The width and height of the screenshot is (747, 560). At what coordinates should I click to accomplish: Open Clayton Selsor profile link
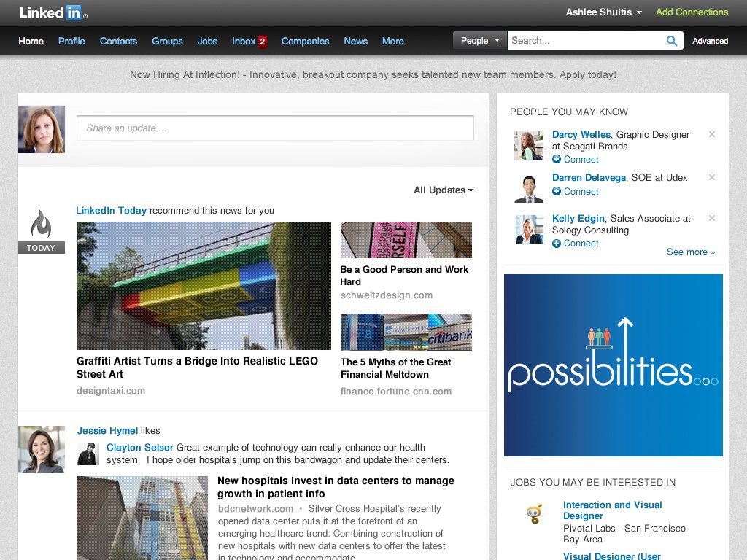click(x=139, y=448)
